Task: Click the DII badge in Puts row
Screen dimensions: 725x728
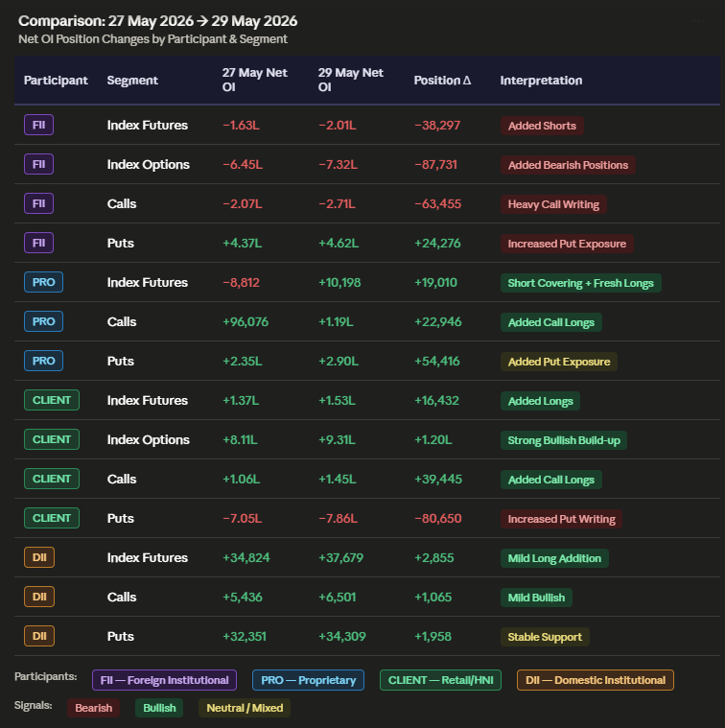Action: tap(39, 636)
